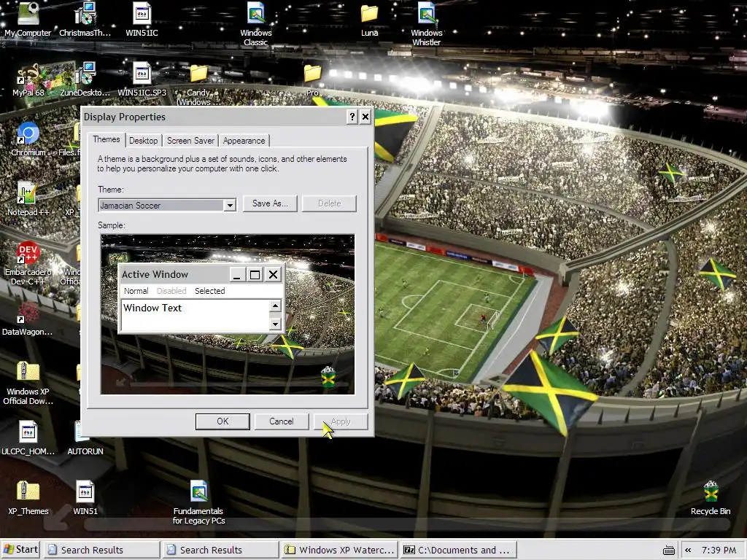This screenshot has width=747, height=560.
Task: Switch to Windows XP Waterc... taskbar window
Action: click(x=340, y=550)
